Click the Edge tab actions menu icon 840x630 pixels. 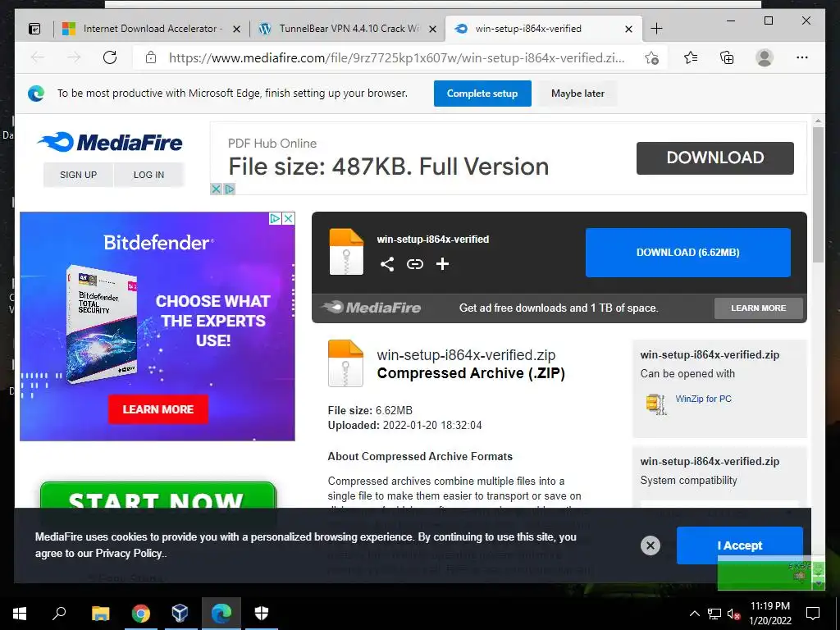34,29
